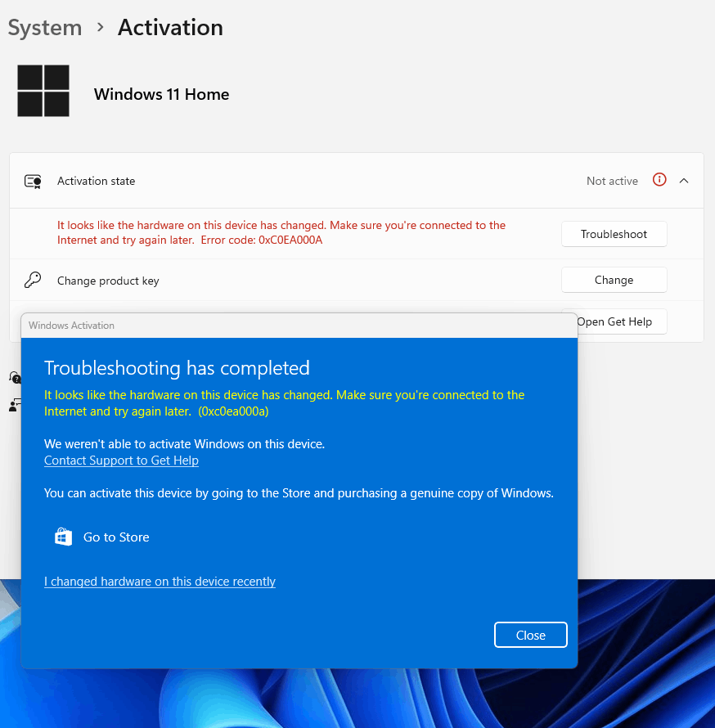Image resolution: width=715 pixels, height=728 pixels.
Task: Click the Get help icon behind dialog
Action: point(15,377)
